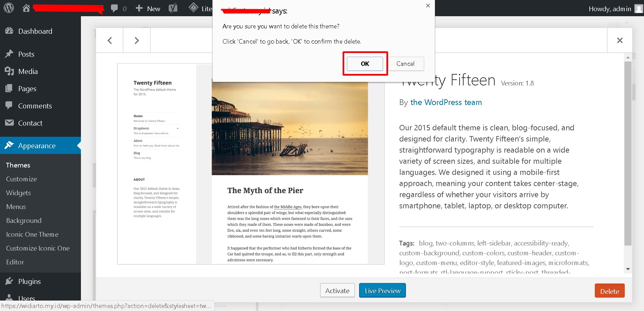Confirm theme deletion with OK
Viewport: 644px width, 311px height.
pos(365,63)
